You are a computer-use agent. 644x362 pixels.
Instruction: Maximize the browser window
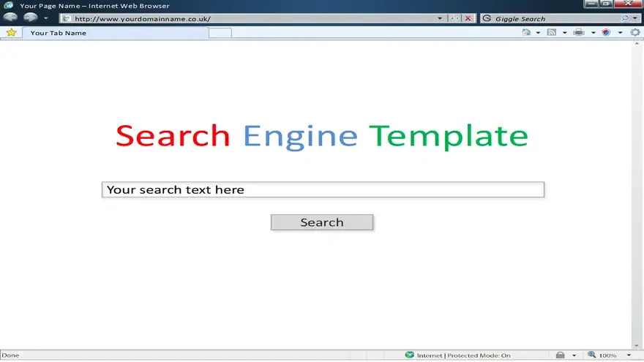pyautogui.click(x=606, y=4)
